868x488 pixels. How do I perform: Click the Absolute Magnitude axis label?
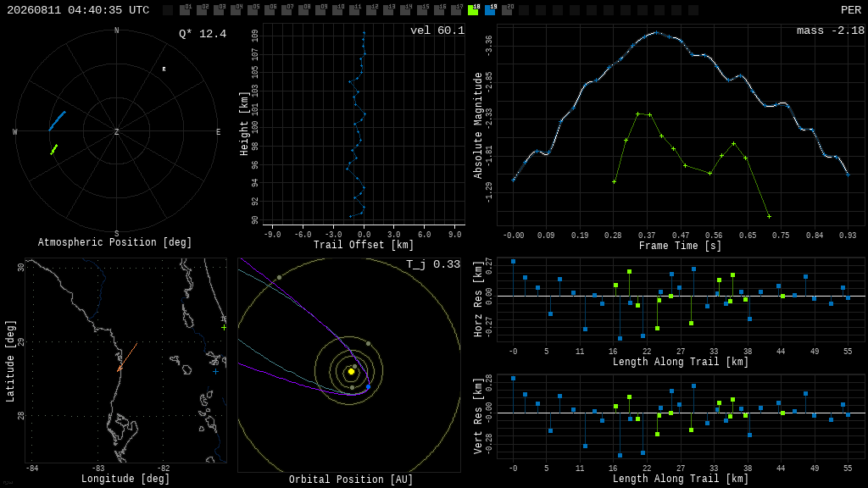tap(478, 125)
